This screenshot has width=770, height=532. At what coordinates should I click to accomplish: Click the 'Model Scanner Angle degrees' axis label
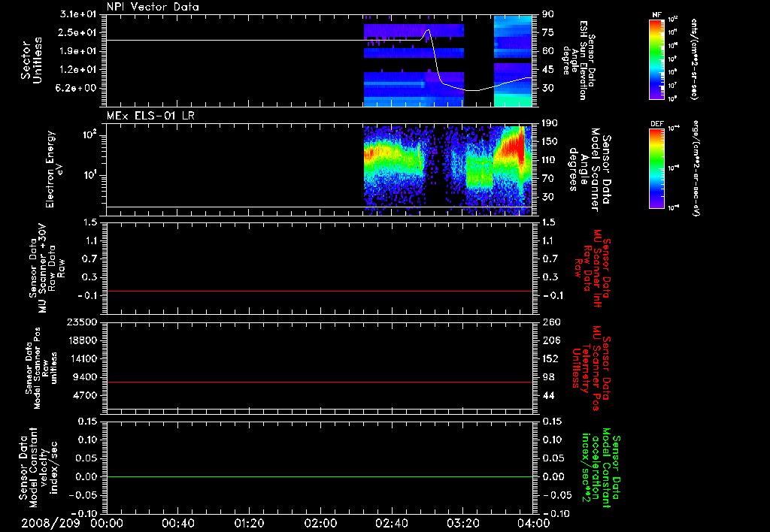(590, 170)
